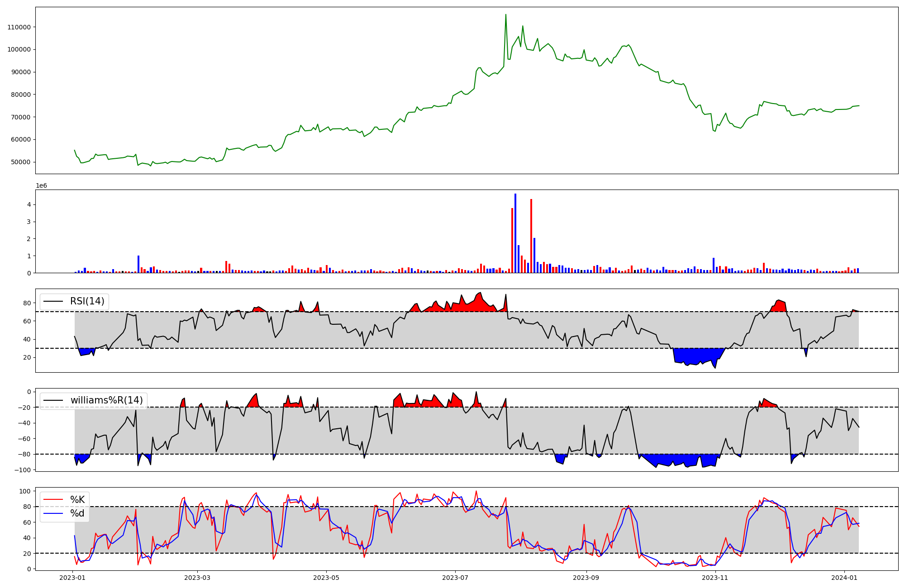This screenshot has width=905, height=588.
Task: Click the 2023-07 x-axis date label
Action: 455,578
